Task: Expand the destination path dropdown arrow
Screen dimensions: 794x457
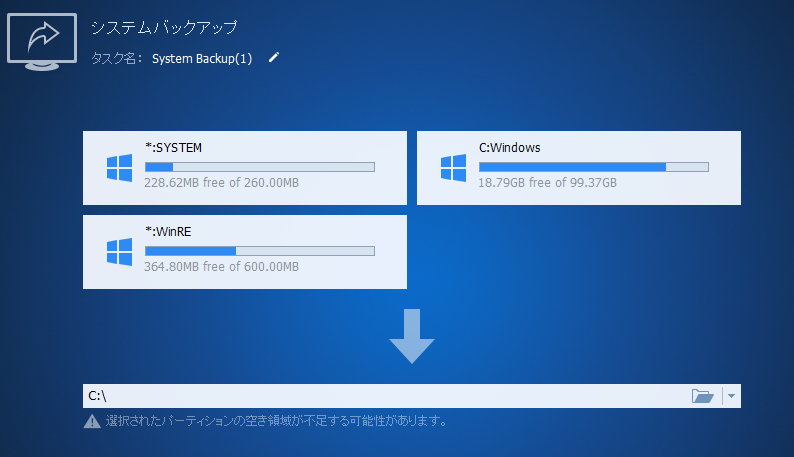Action: pos(731,396)
